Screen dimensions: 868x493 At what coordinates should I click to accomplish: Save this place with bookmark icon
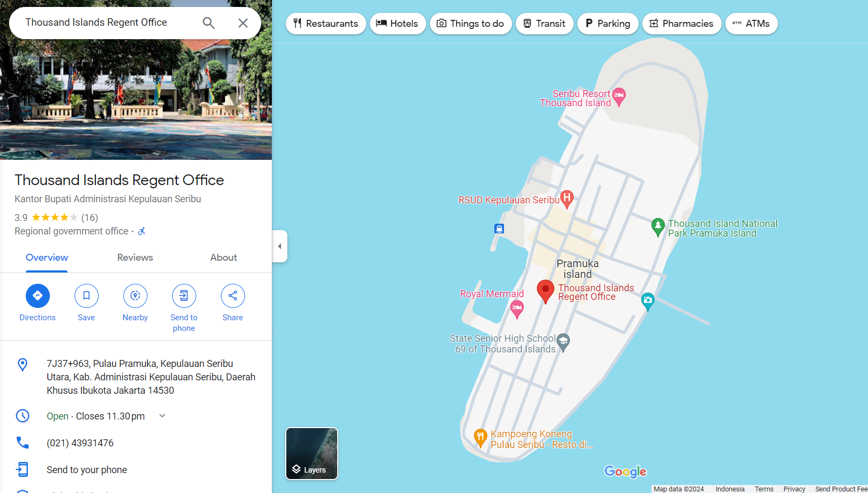tap(86, 296)
